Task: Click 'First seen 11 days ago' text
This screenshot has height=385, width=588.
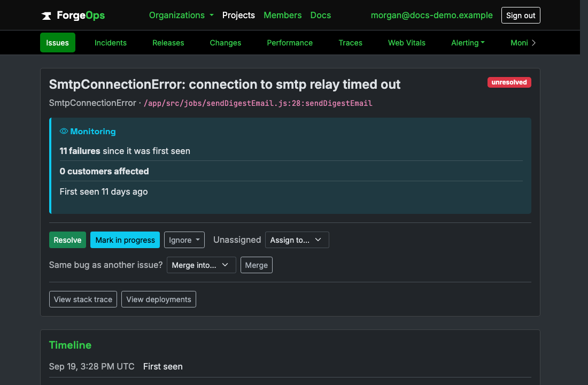Action: pyautogui.click(x=104, y=191)
